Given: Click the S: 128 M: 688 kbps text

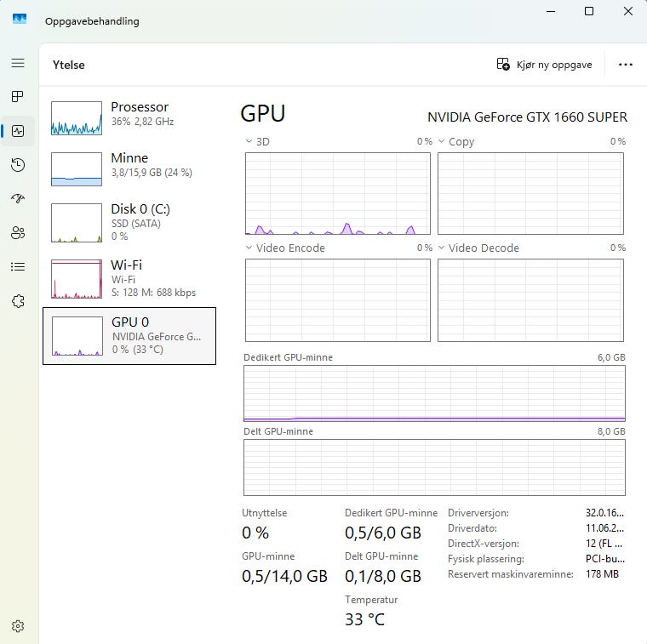Looking at the screenshot, I should [153, 293].
